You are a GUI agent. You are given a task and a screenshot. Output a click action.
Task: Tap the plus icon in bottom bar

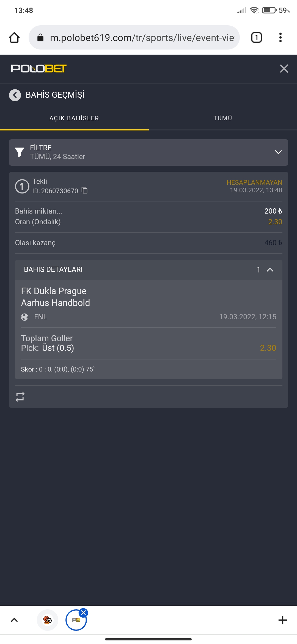282,620
